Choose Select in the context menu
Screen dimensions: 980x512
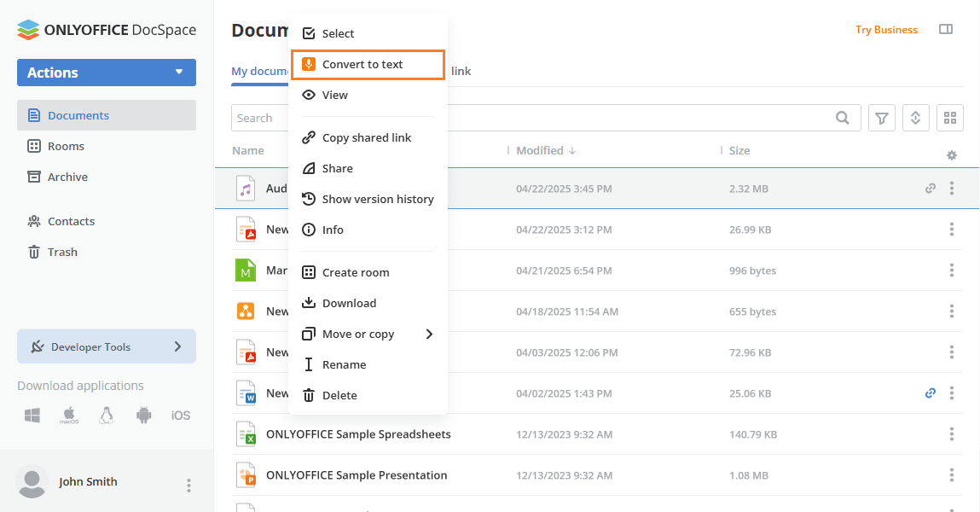[x=368, y=34]
